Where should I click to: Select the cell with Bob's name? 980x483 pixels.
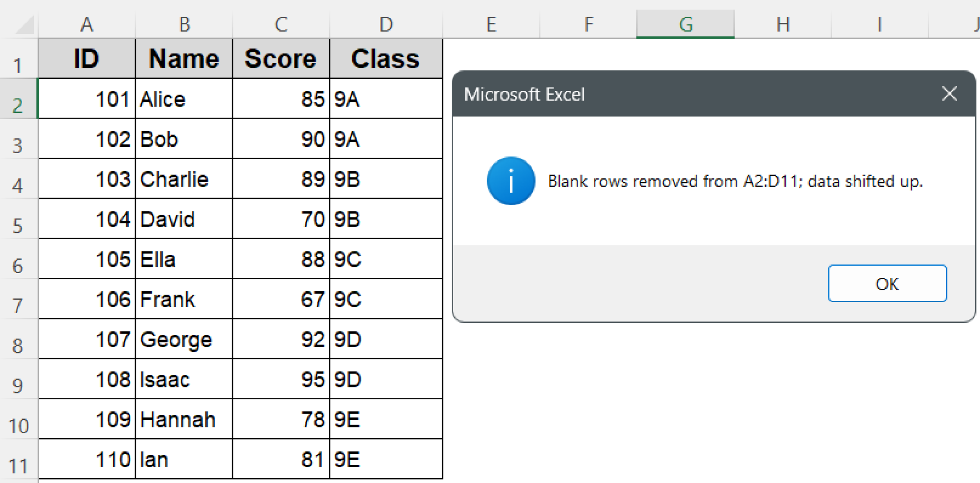[184, 138]
